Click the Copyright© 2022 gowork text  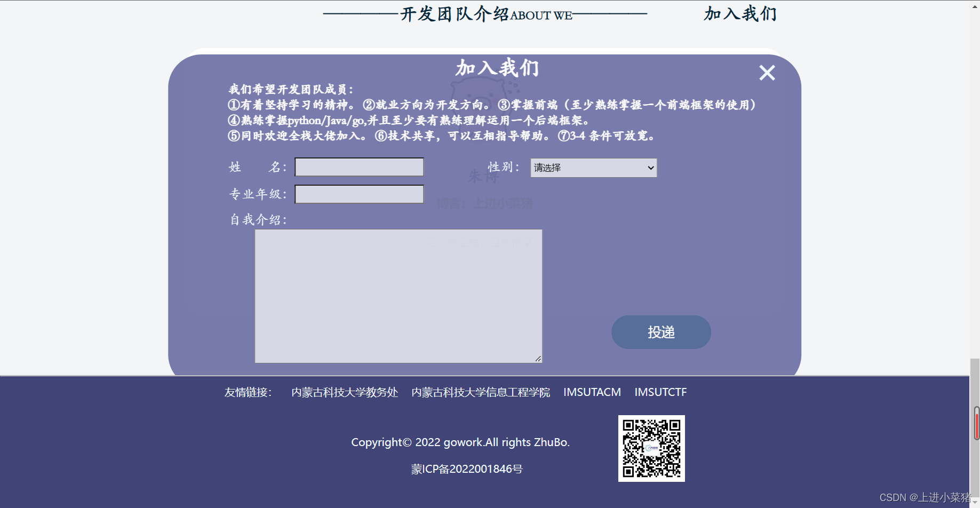coord(460,442)
